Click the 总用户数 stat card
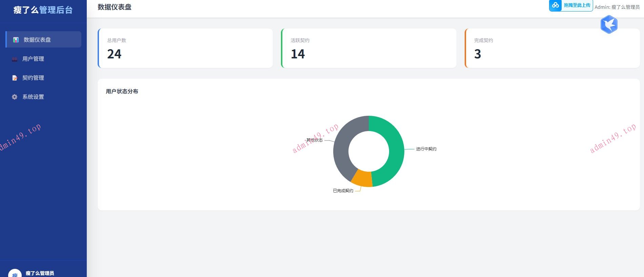644x277 pixels. coord(185,48)
